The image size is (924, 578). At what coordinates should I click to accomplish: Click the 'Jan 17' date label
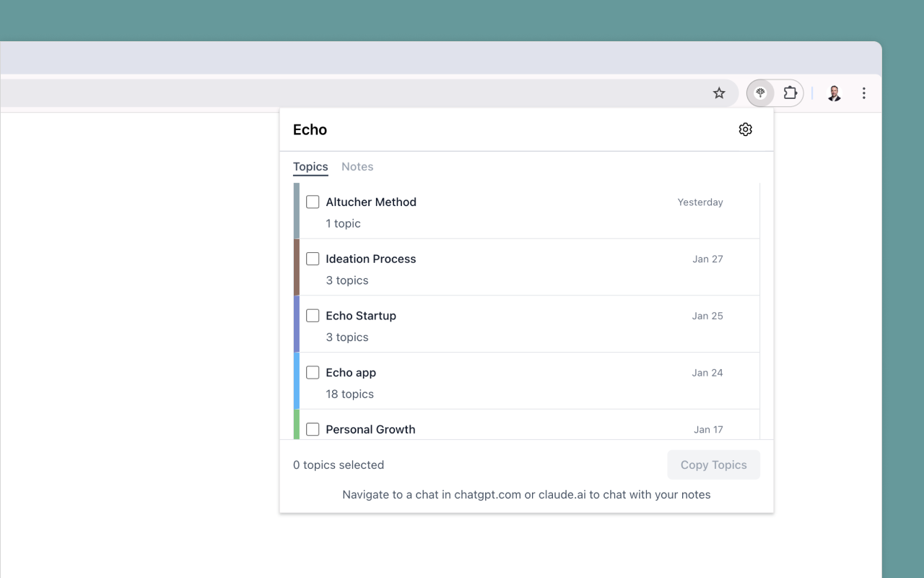[708, 429]
